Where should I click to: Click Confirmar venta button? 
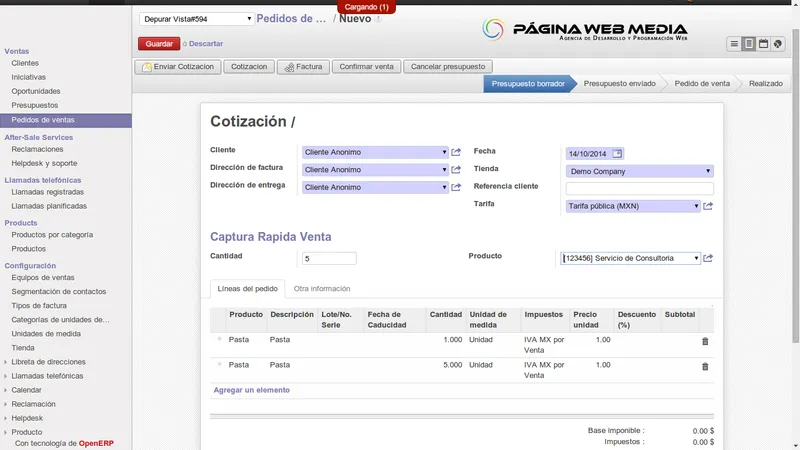[x=366, y=67]
